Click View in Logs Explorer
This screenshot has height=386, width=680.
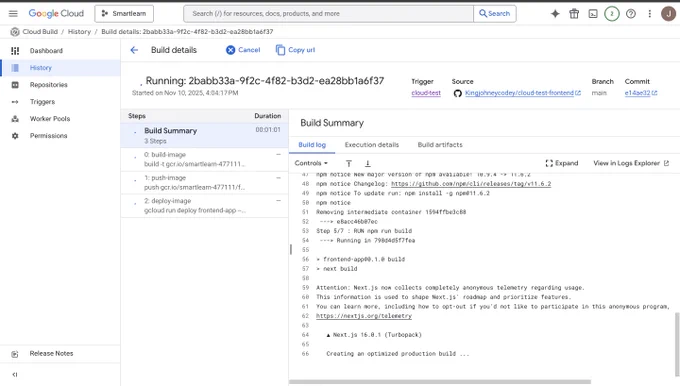tap(631, 163)
